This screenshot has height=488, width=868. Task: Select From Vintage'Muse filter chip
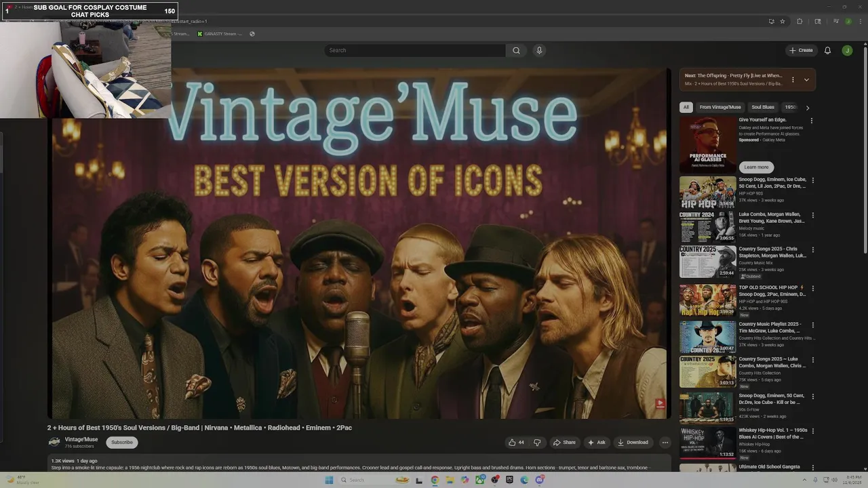(x=720, y=107)
